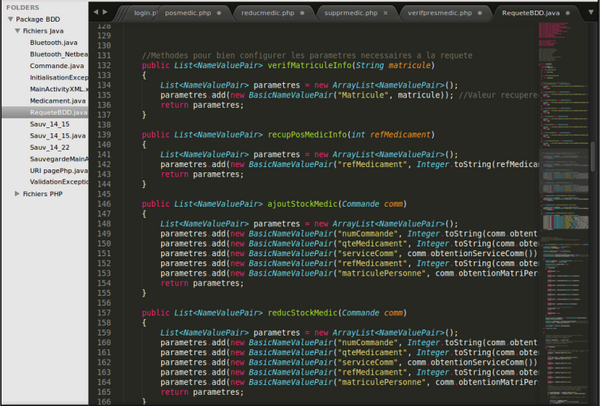Screen dimensions: 600x406
Task: Switch to the login.php tab
Action: tap(144, 14)
